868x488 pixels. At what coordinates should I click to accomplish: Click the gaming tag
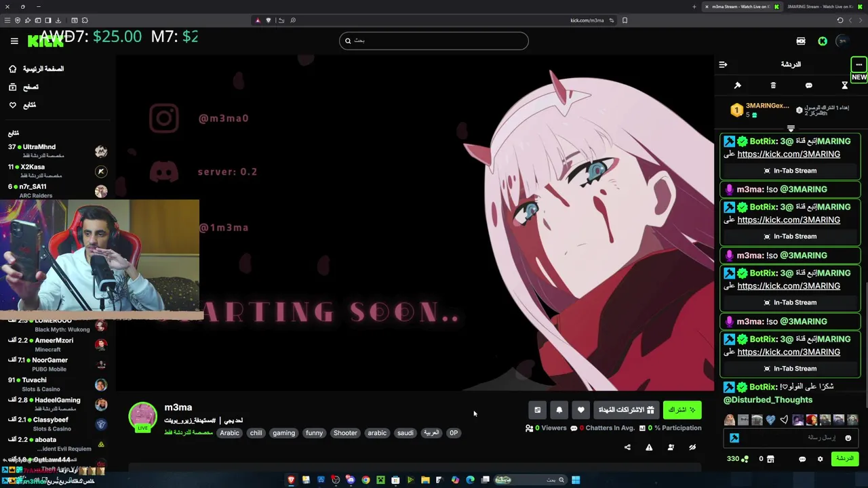[x=283, y=433]
